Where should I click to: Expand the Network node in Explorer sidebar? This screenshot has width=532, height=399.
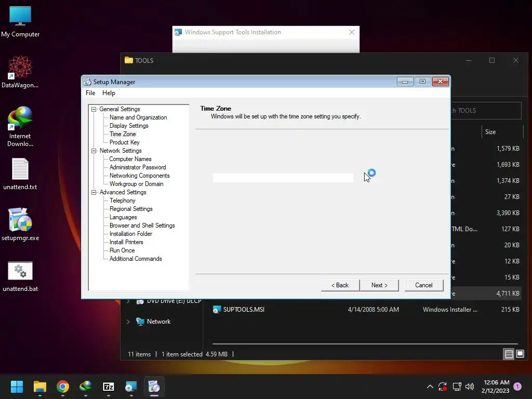coord(128,322)
